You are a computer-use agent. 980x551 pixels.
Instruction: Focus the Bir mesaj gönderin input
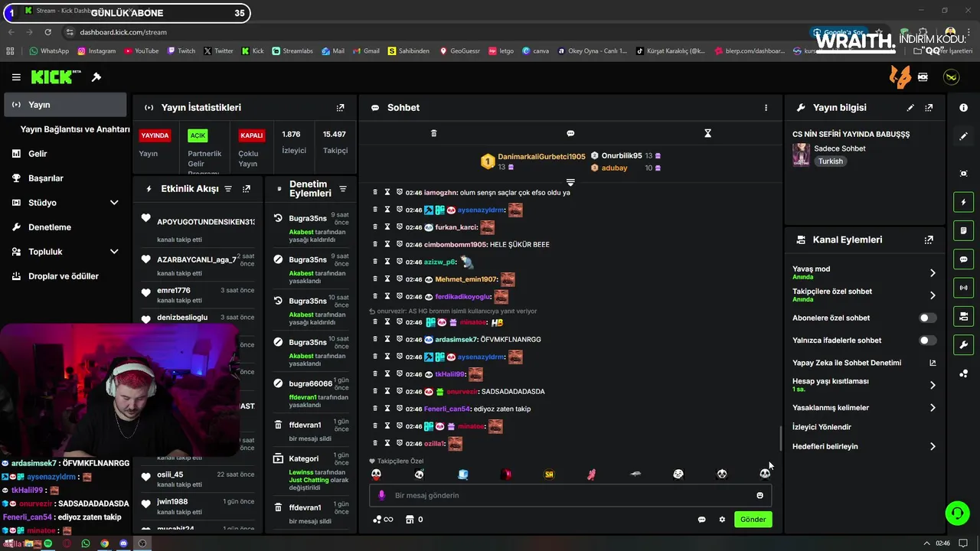570,495
